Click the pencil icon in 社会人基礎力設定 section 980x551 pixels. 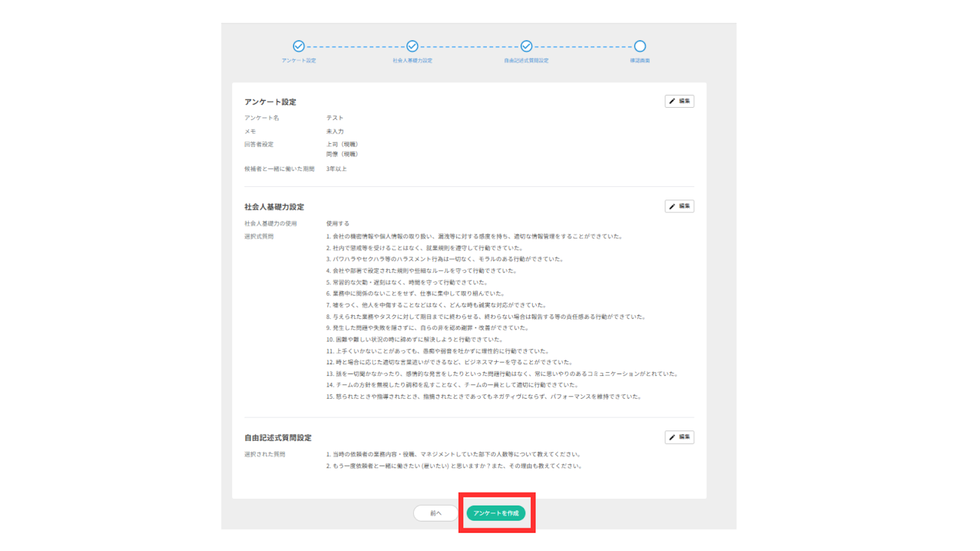[673, 206]
